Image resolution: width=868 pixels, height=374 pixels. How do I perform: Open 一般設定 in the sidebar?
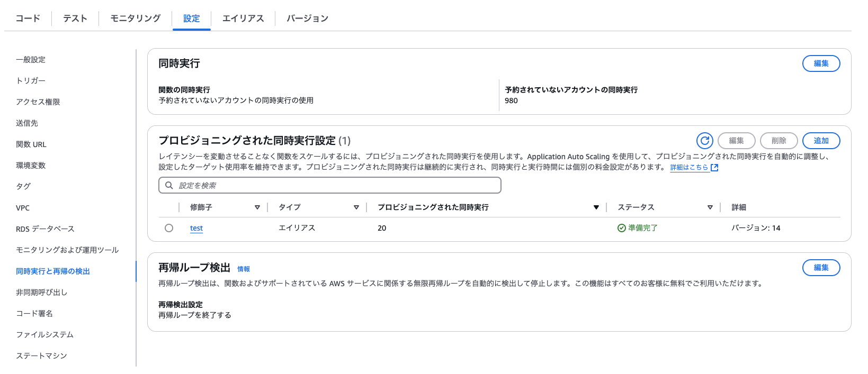[31, 60]
